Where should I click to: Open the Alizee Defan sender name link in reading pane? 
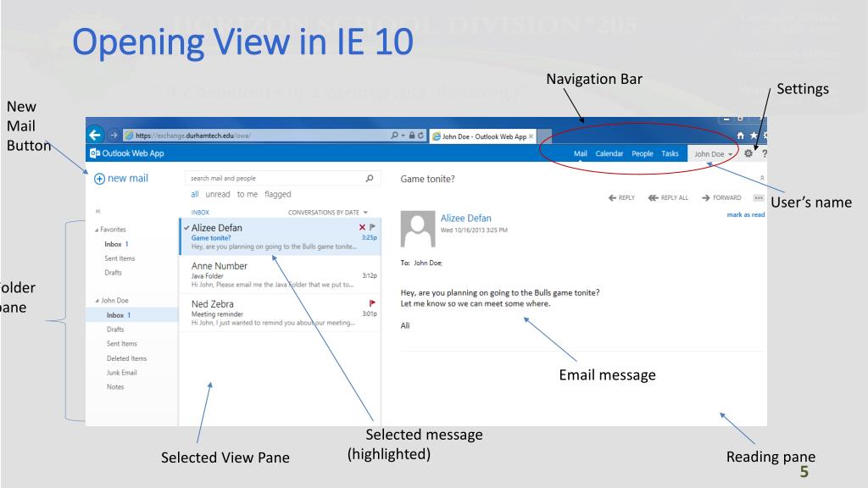pyautogui.click(x=465, y=218)
